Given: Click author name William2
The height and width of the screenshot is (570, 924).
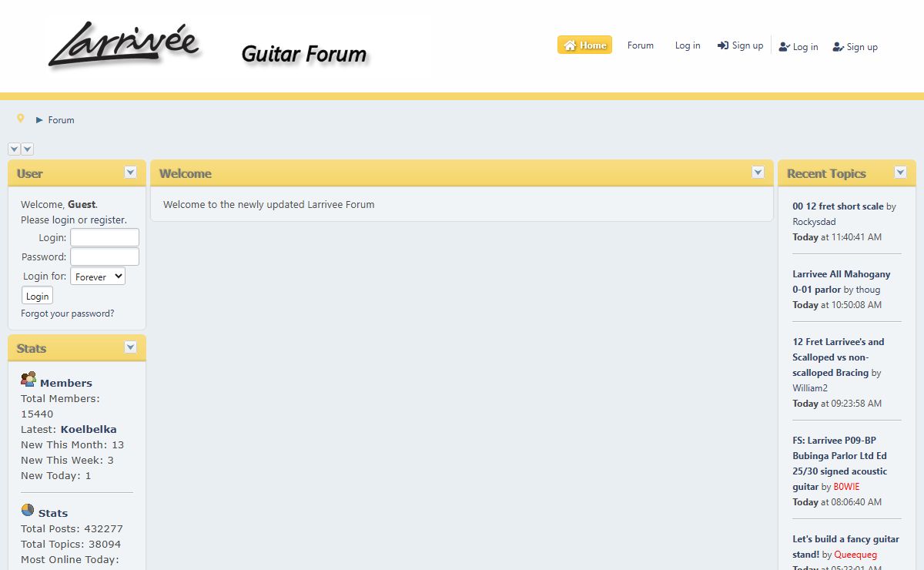Looking at the screenshot, I should (x=810, y=388).
